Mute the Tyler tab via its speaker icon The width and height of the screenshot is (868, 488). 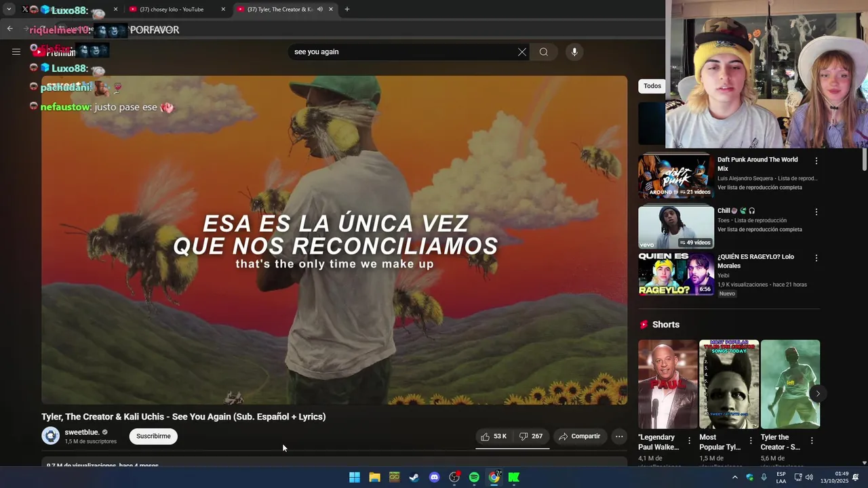coord(320,9)
